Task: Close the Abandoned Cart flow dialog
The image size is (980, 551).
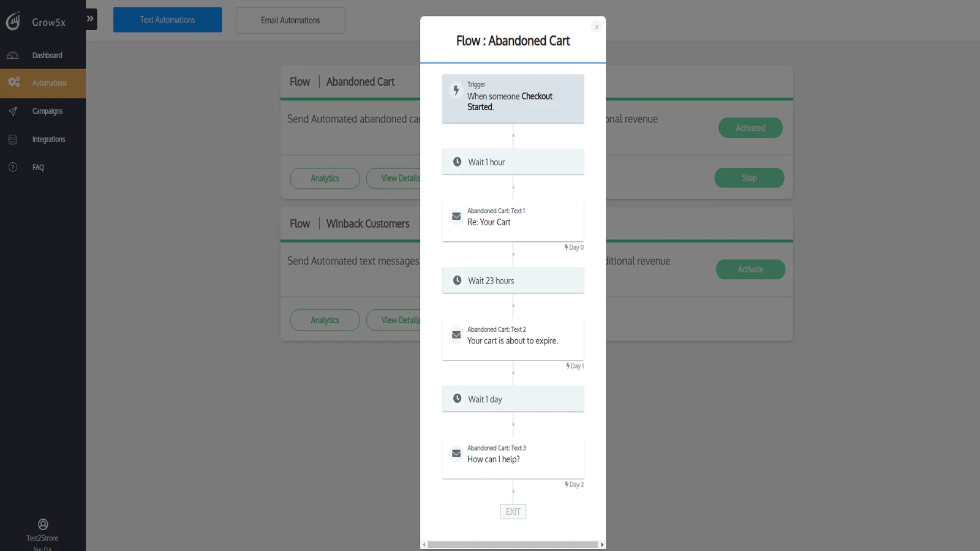Action: [x=597, y=27]
